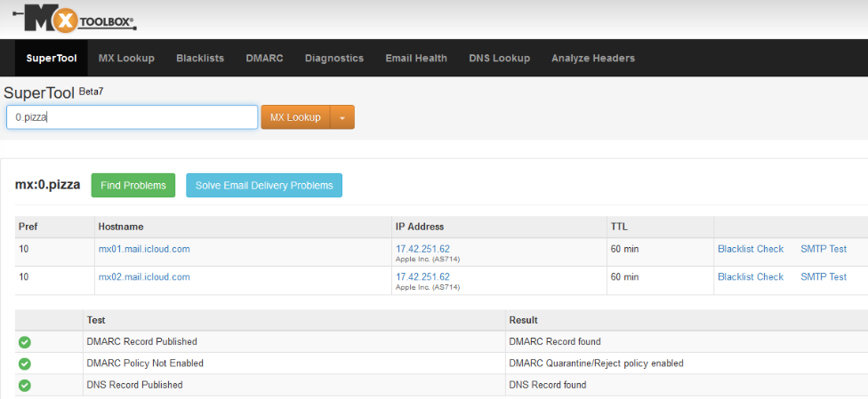Click DMARC Quarantine/Reject policy enabled result
This screenshot has height=399, width=868.
pos(596,363)
